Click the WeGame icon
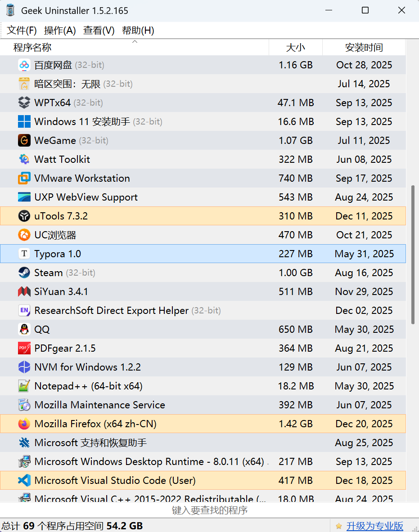Screen dimensions: 419x532 [x=24, y=140]
